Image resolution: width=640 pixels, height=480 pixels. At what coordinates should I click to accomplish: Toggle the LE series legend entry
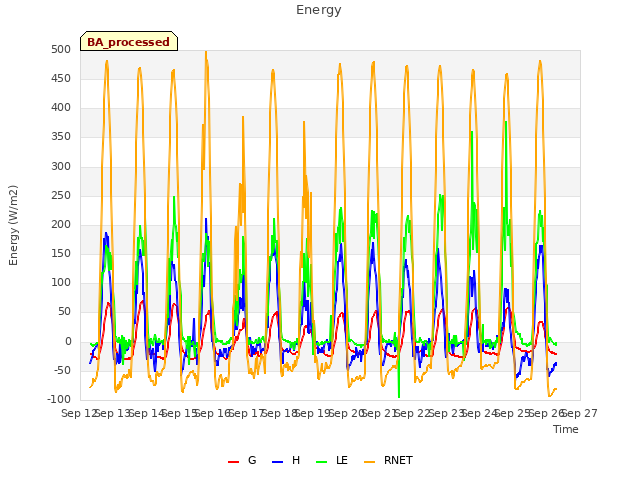332,460
